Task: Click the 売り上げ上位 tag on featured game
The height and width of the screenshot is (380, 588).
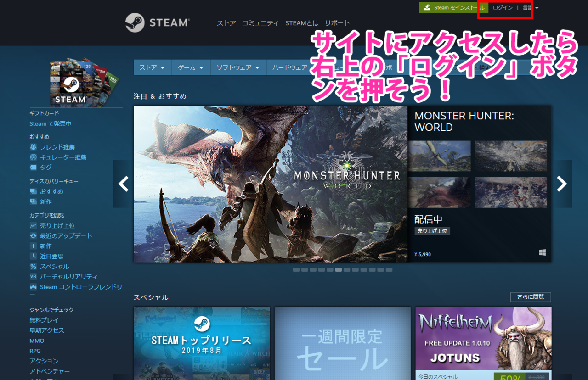Action: pos(432,231)
